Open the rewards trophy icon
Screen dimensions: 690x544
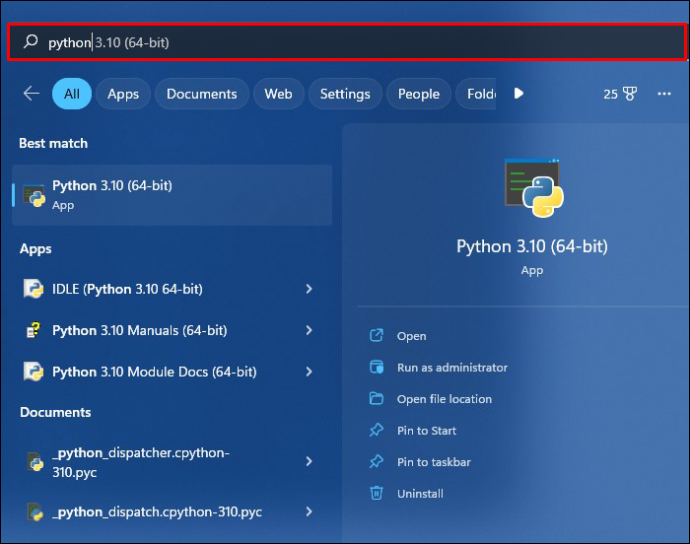click(630, 94)
